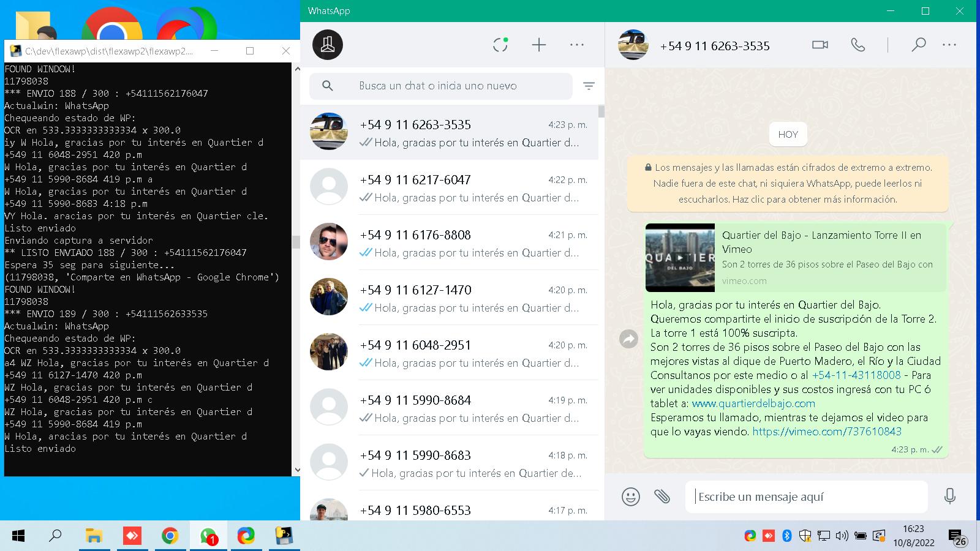
Task: Click Bluetooth tray icon
Action: click(x=787, y=536)
